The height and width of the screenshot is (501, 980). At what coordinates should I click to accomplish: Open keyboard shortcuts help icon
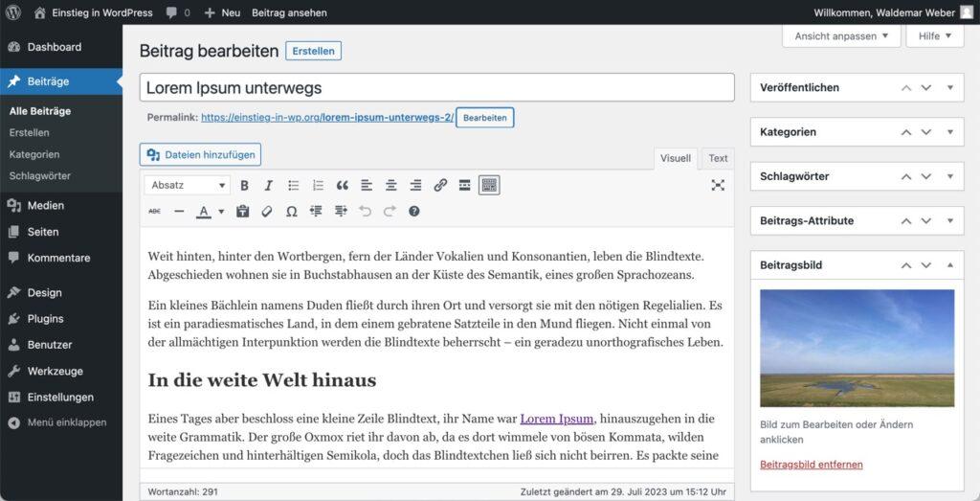(413, 212)
